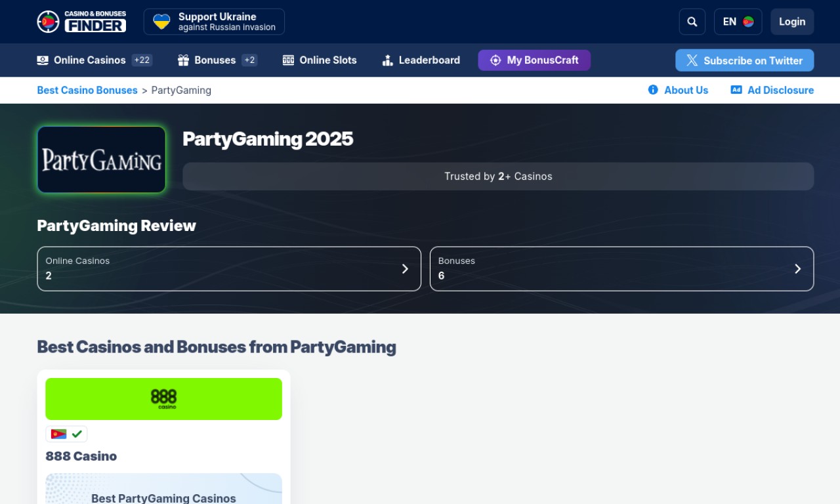Follow the Best Casino Bonuses breadcrumb link

pyautogui.click(x=87, y=90)
